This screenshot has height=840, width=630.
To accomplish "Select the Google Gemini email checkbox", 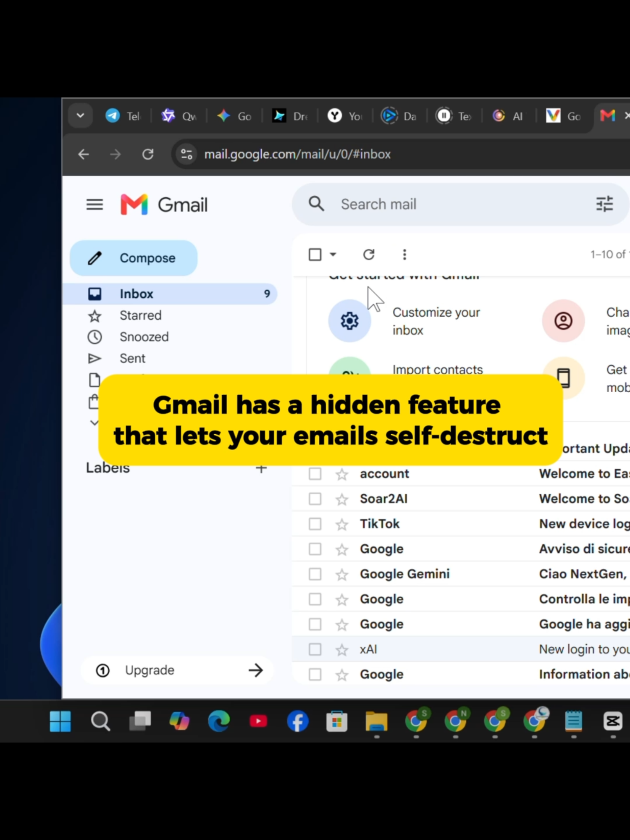I will (x=315, y=574).
